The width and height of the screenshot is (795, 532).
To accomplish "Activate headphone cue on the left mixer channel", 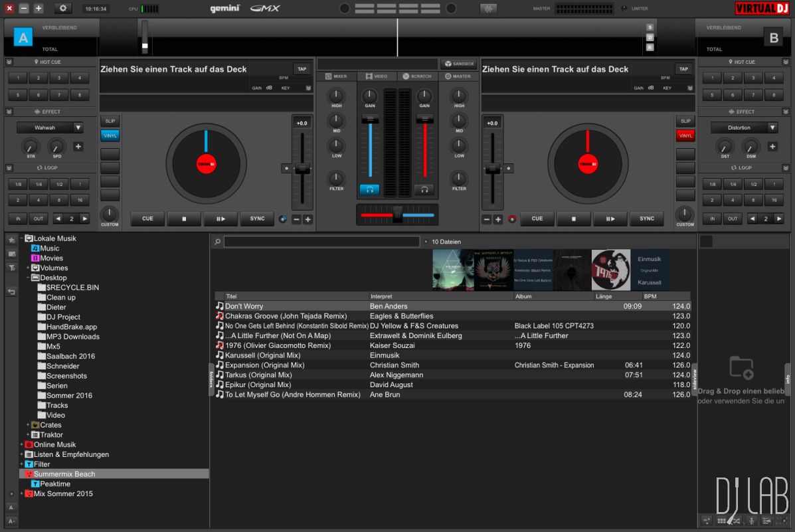I will 369,189.
